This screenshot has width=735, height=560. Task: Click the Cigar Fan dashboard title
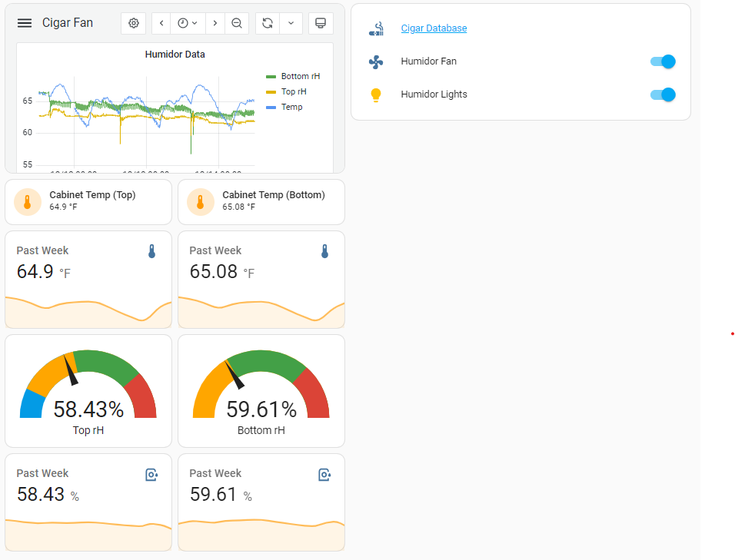point(68,23)
